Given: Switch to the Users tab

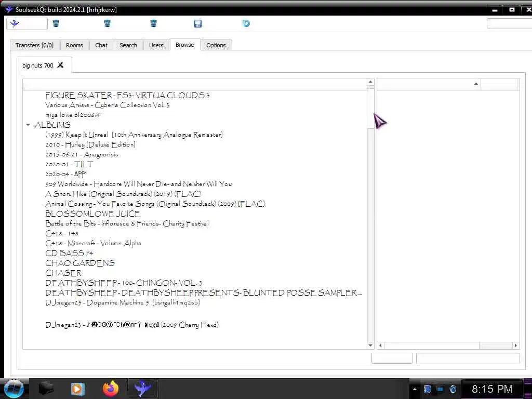Looking at the screenshot, I should pos(156,45).
